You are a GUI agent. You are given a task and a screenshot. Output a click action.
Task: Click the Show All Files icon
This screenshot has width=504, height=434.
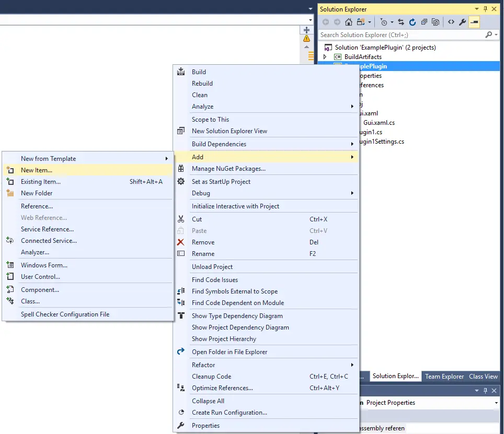pyautogui.click(x=436, y=22)
